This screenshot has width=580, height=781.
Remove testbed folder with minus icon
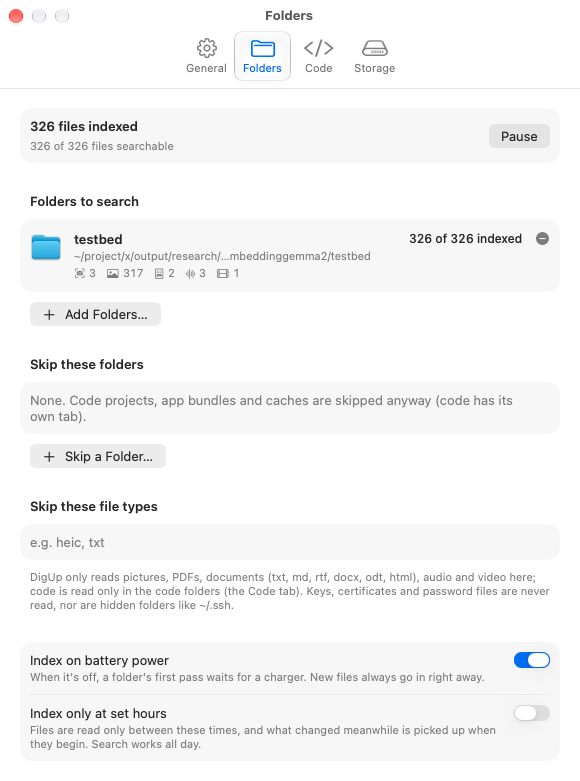point(542,239)
